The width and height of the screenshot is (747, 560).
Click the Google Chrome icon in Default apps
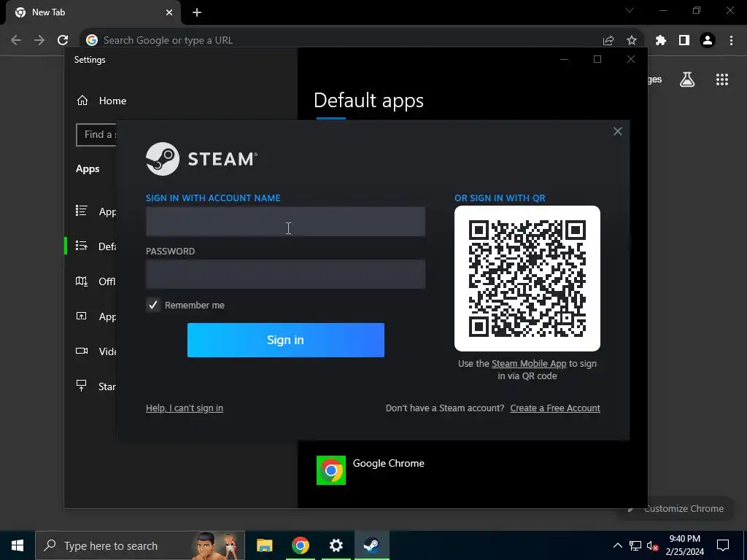pos(331,470)
